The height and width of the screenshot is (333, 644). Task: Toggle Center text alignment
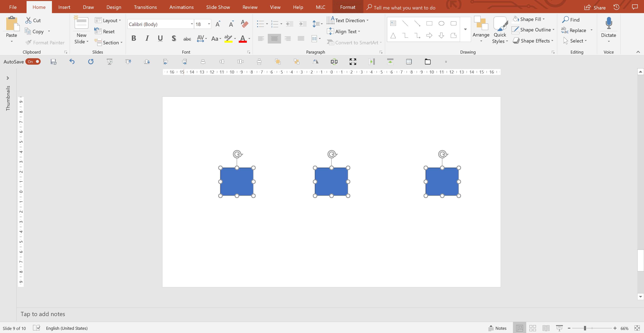(274, 38)
